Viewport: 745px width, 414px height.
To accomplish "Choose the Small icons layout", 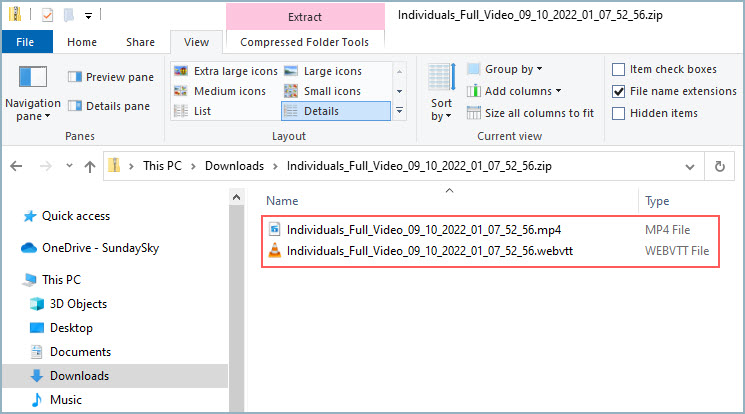I will pos(323,91).
